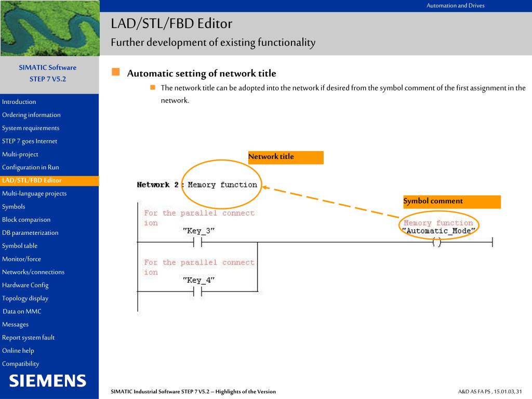Select Report system fault entry

tap(28, 338)
